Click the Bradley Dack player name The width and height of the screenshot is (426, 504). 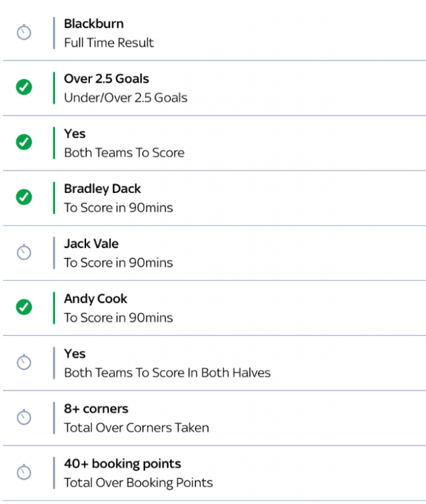pos(102,189)
